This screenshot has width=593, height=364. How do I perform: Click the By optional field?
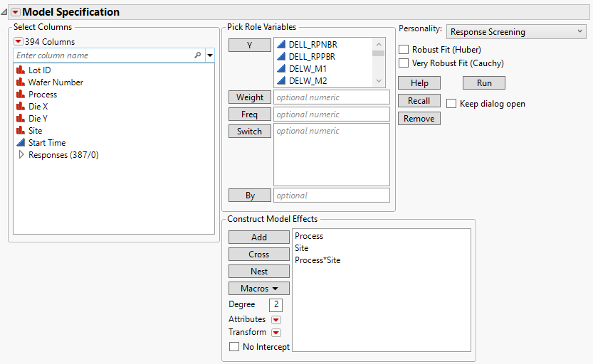coord(332,196)
